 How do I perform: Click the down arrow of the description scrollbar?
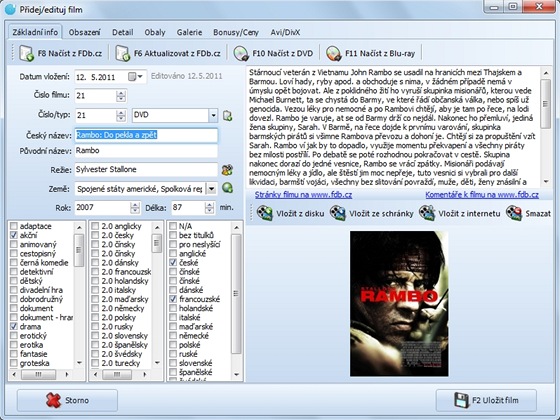click(x=546, y=182)
